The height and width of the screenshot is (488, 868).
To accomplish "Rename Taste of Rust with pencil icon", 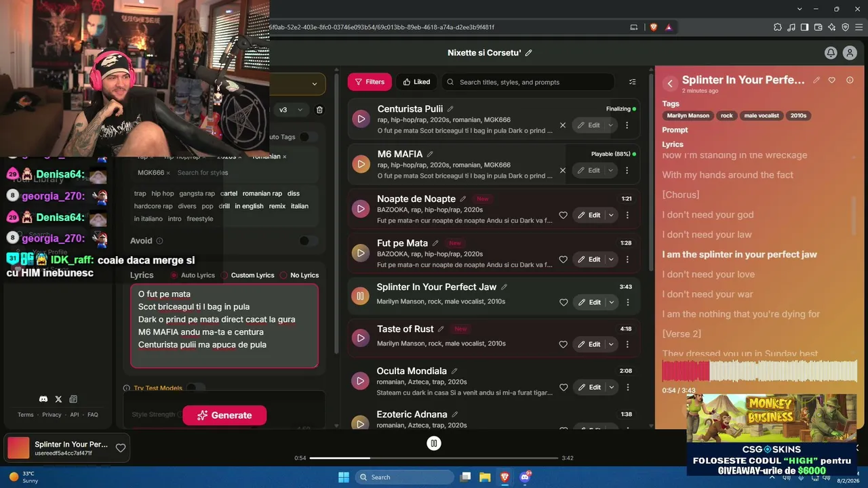I will pos(441,329).
